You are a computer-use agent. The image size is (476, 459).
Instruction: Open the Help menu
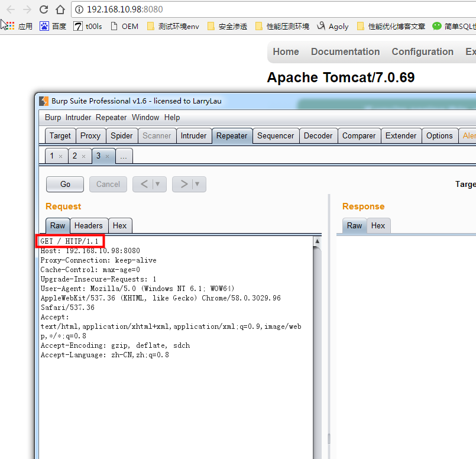point(172,118)
